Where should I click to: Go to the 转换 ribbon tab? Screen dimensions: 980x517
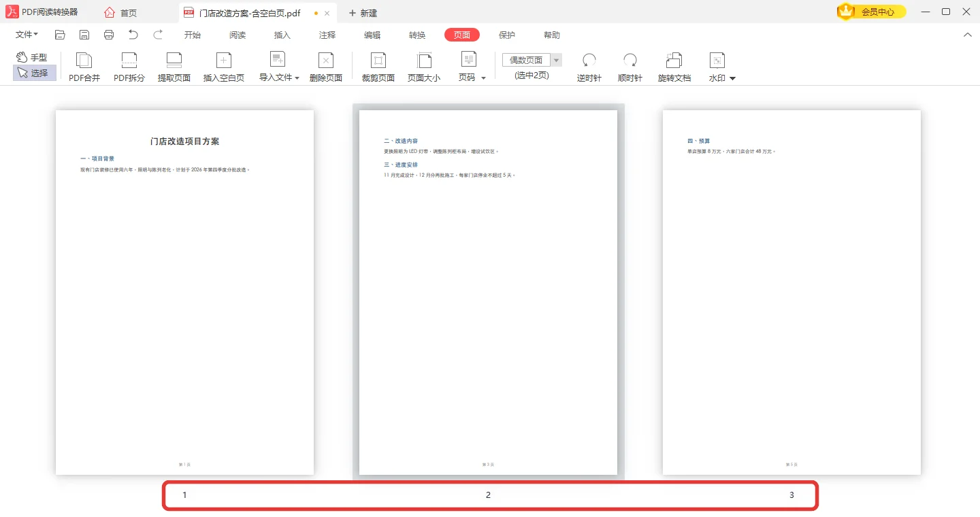click(417, 35)
